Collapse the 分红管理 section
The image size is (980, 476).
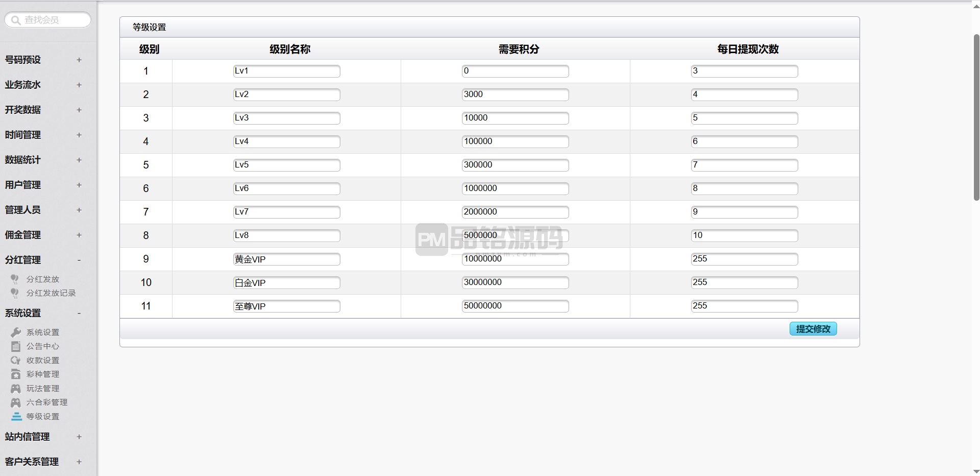coord(79,260)
